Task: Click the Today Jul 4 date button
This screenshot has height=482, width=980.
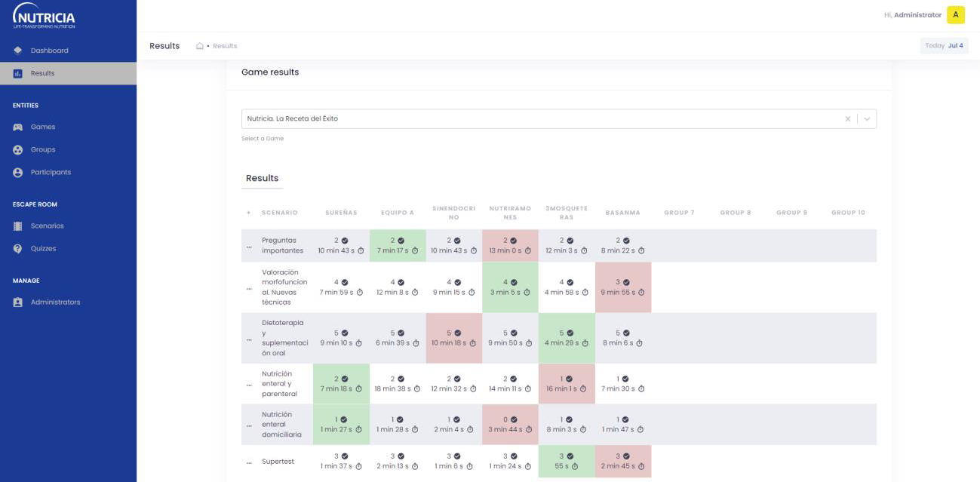Action: click(944, 46)
